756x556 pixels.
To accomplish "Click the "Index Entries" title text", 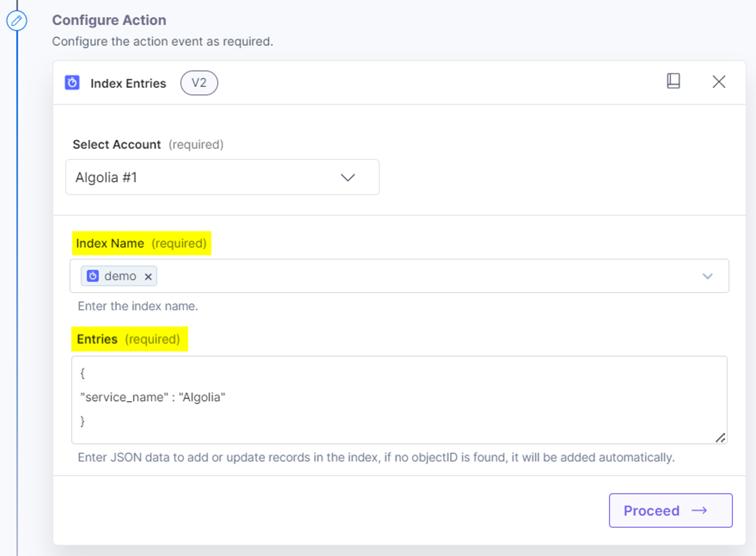I will pos(128,84).
